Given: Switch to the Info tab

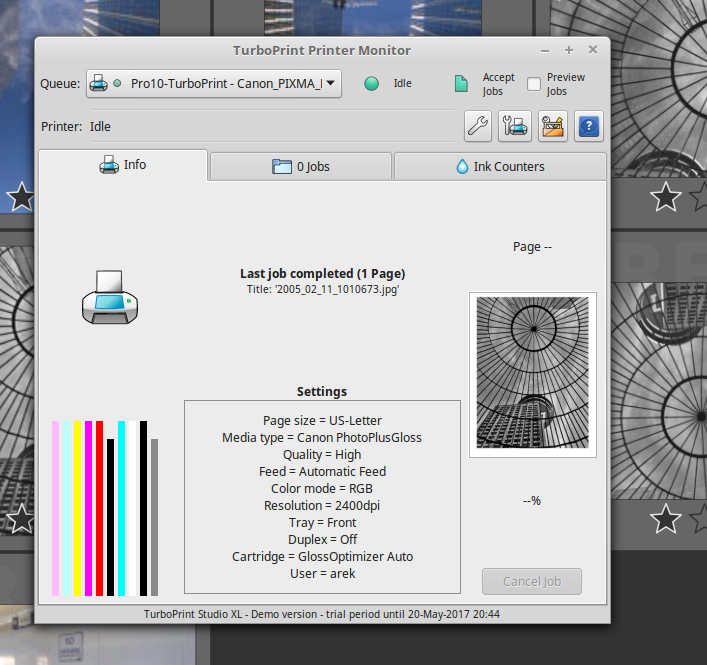Looking at the screenshot, I should [x=123, y=165].
